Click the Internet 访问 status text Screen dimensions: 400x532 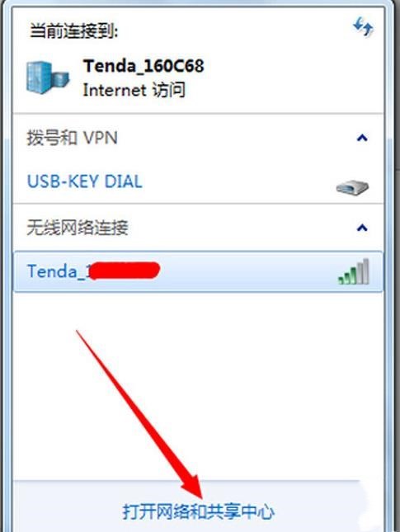pyautogui.click(x=134, y=90)
